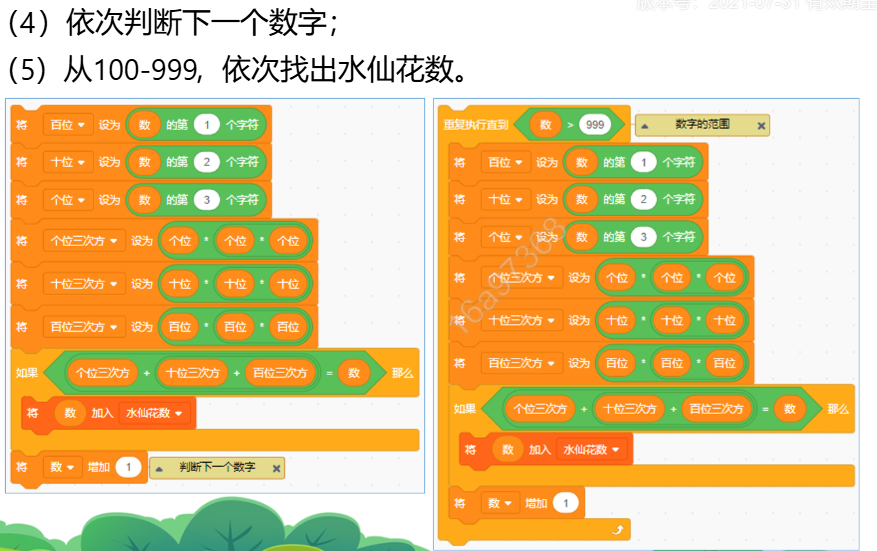
Task: Open the 十位三次方 dropdown inside the repeat-until loop
Action: click(x=521, y=321)
